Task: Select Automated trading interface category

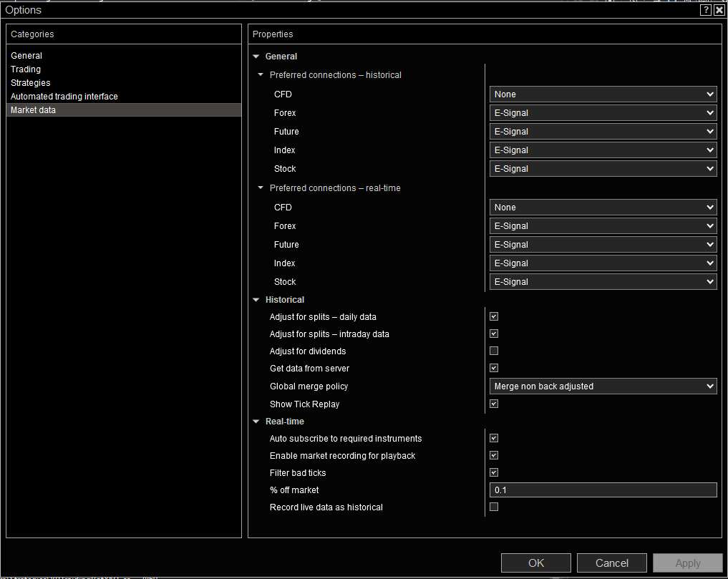Action: pyautogui.click(x=64, y=97)
